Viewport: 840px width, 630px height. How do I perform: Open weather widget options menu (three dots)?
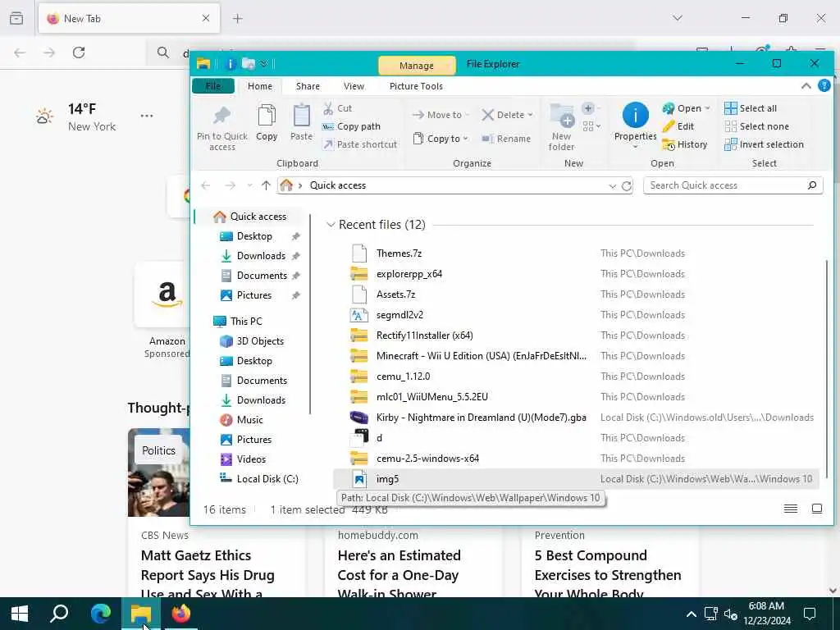point(147,116)
